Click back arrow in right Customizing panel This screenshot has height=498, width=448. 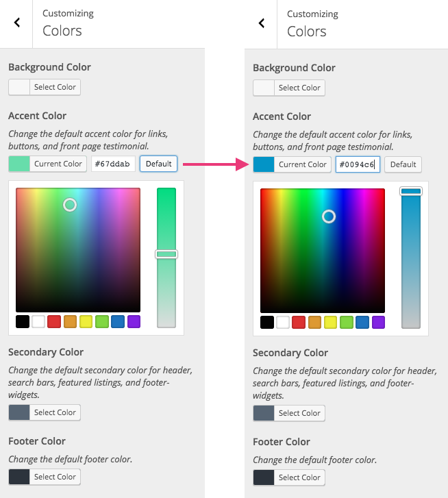[261, 23]
